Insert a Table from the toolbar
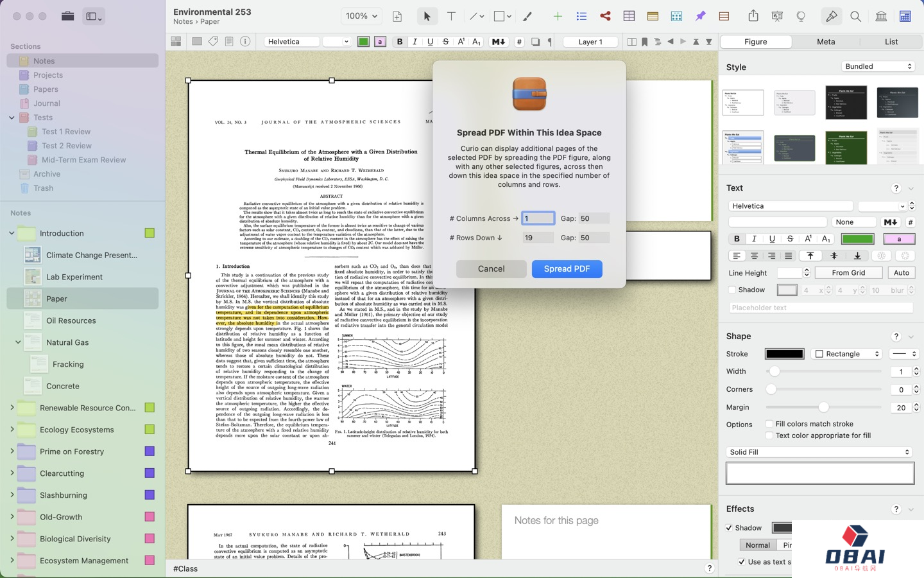Image resolution: width=924 pixels, height=578 pixels. click(x=629, y=16)
